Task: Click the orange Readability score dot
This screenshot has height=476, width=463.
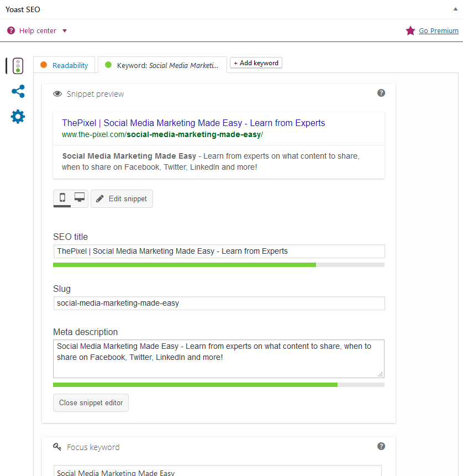Action: (x=44, y=65)
